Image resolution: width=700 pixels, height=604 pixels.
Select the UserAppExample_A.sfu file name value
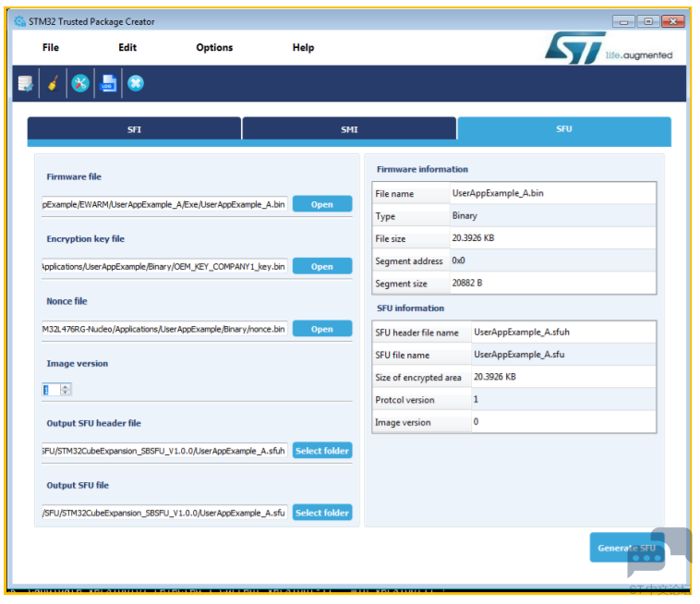pos(519,355)
